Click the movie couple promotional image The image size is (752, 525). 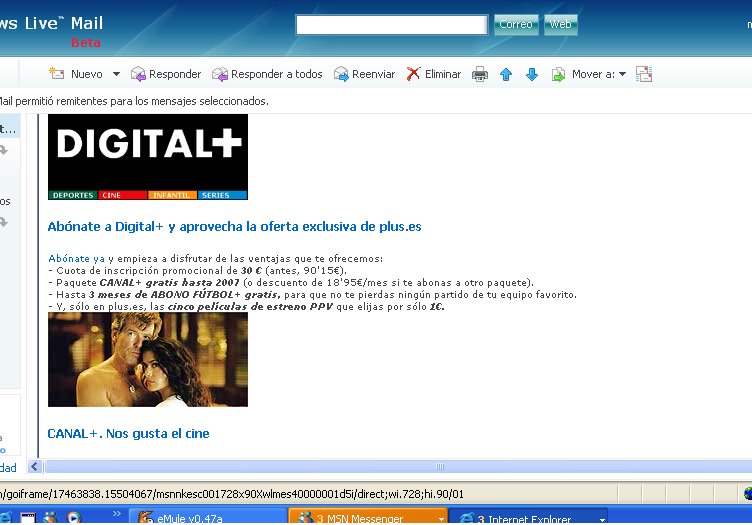pos(148,360)
